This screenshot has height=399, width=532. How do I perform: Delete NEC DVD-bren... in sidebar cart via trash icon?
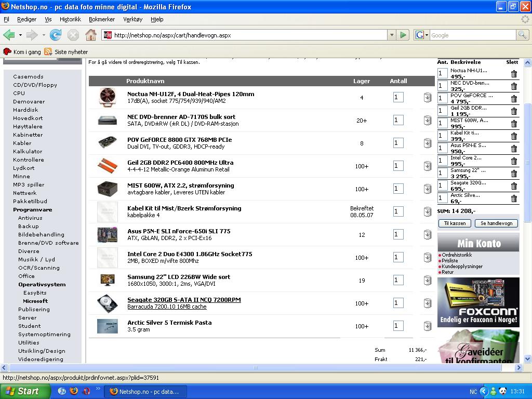click(x=514, y=86)
